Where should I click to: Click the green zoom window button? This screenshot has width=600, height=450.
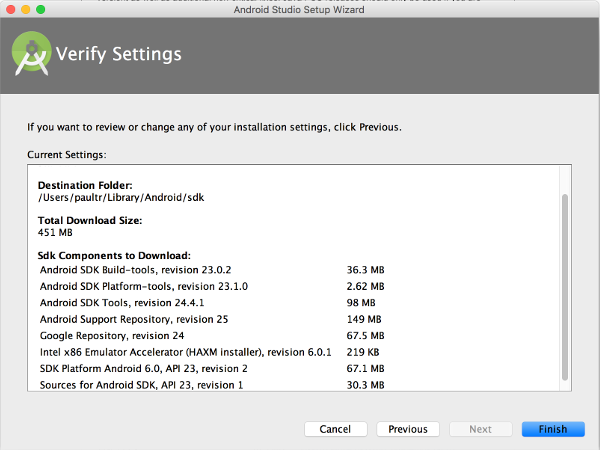point(41,10)
